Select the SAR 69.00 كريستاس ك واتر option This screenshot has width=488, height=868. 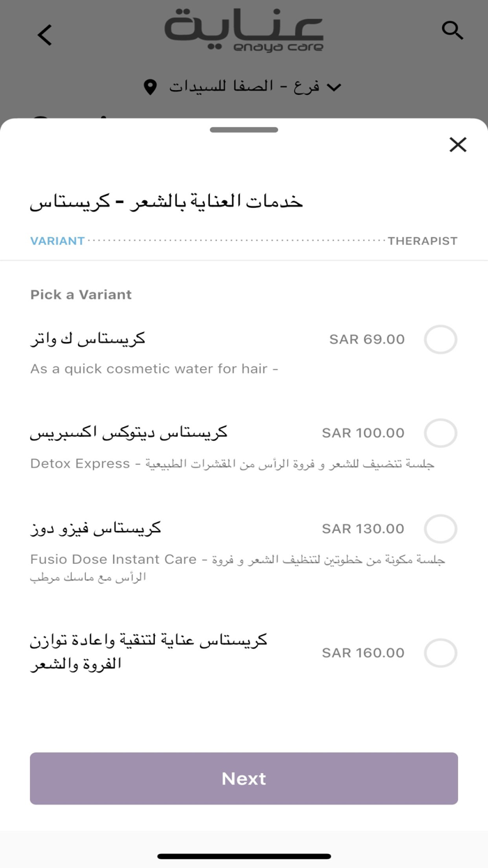tap(440, 339)
